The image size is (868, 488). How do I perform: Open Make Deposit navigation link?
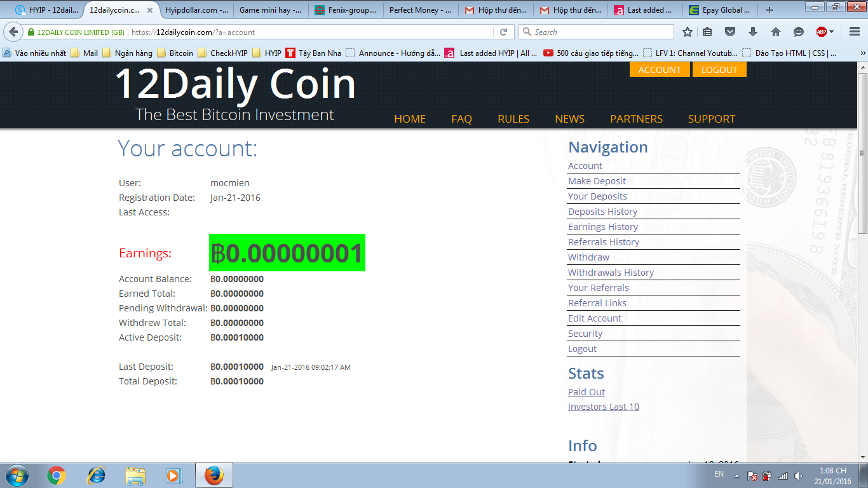(x=597, y=181)
